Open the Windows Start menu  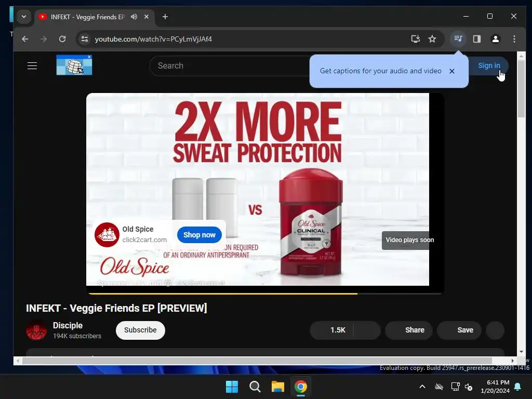[232, 387]
